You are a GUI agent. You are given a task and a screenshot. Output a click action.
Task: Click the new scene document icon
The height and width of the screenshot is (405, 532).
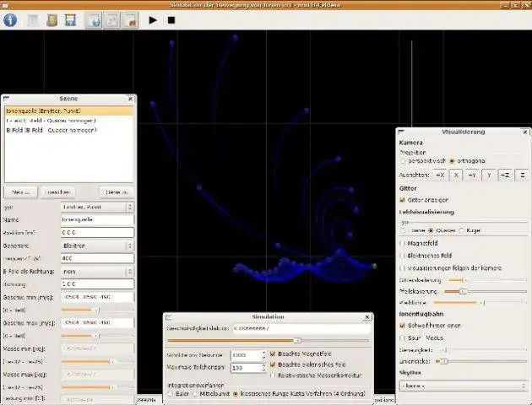[x=35, y=19]
